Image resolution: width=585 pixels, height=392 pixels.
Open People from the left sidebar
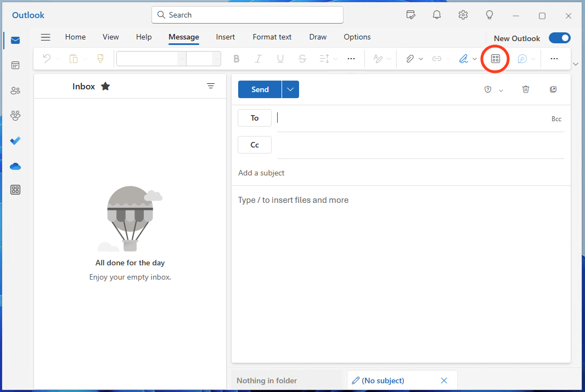[15, 90]
